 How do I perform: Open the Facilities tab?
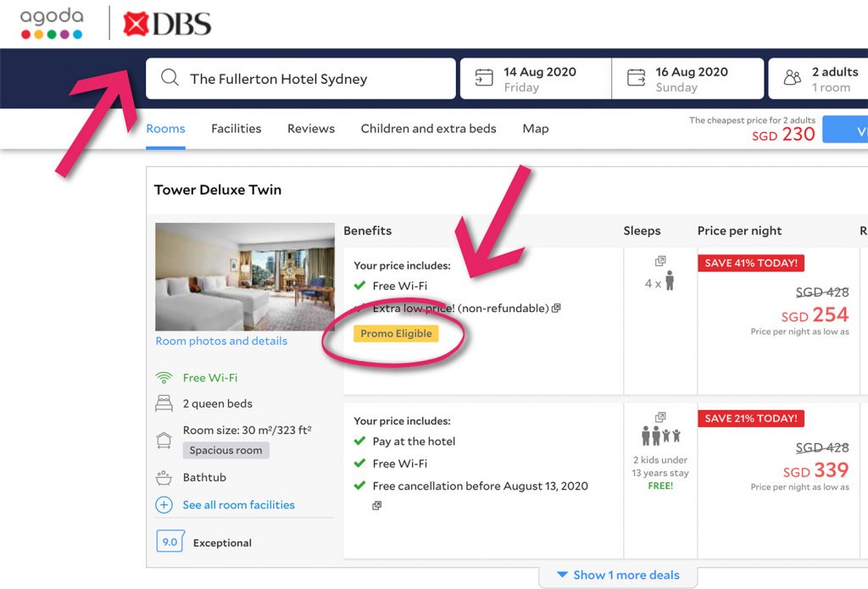coord(236,129)
